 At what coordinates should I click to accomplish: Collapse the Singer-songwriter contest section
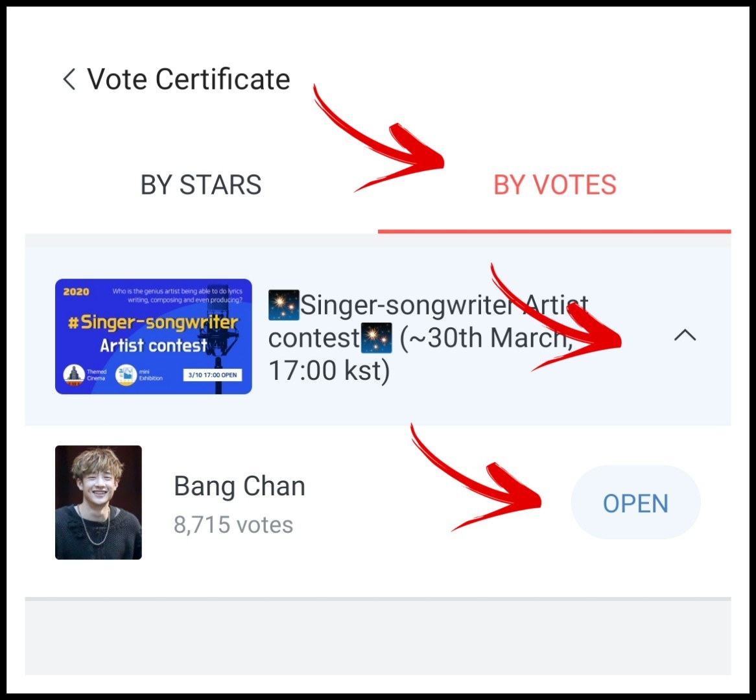click(685, 336)
